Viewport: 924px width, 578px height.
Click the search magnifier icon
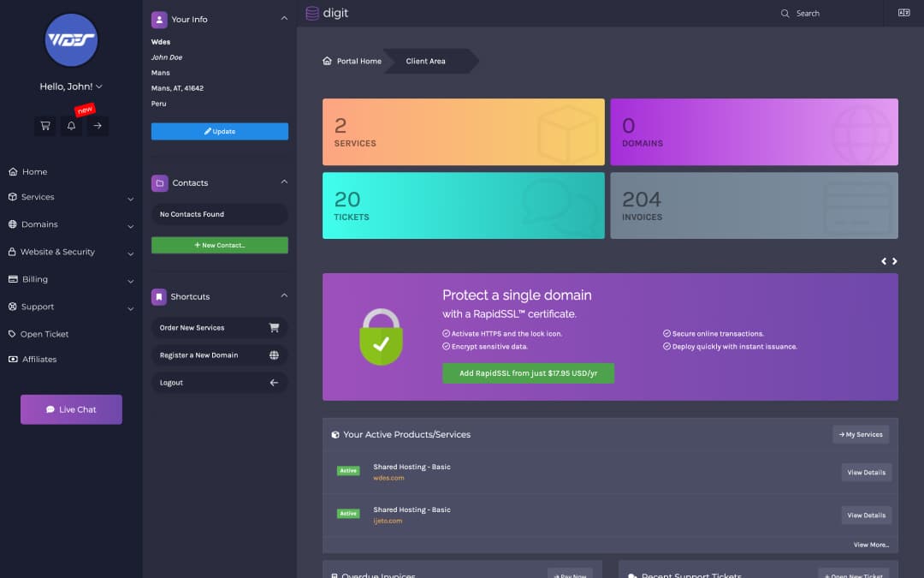785,14
